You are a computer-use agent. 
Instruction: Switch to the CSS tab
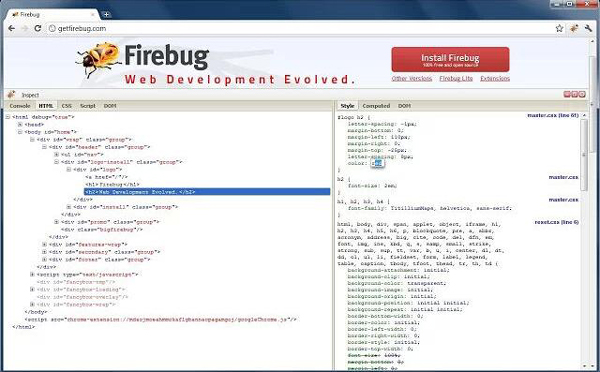(x=67, y=106)
